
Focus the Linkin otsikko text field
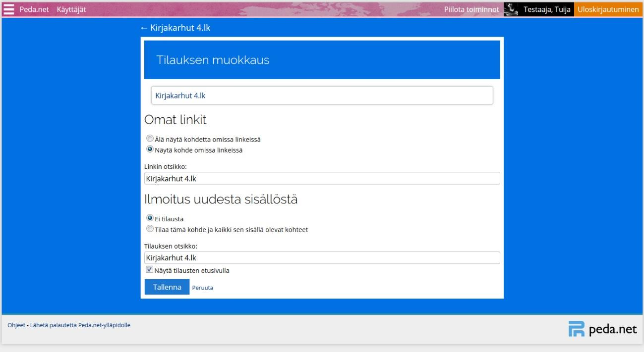click(x=322, y=178)
